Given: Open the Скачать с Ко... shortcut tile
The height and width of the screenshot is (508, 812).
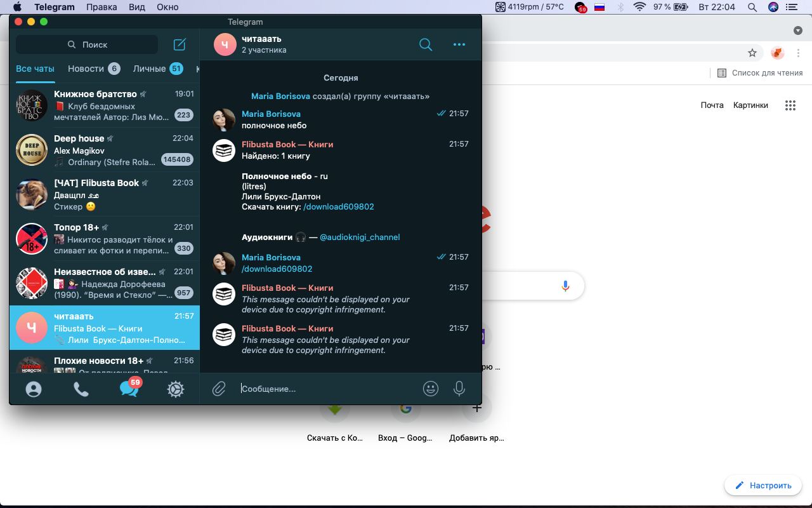Looking at the screenshot, I should click(x=335, y=419).
